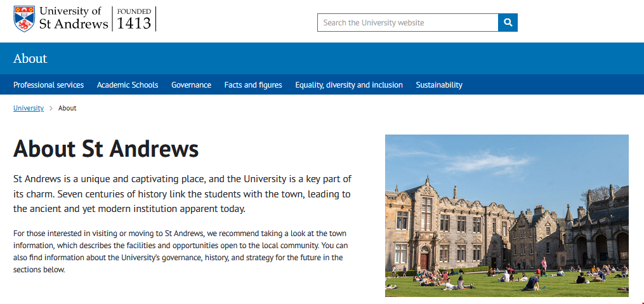
Task: Click the breadcrumb chevron separator arrow
Action: (51, 109)
